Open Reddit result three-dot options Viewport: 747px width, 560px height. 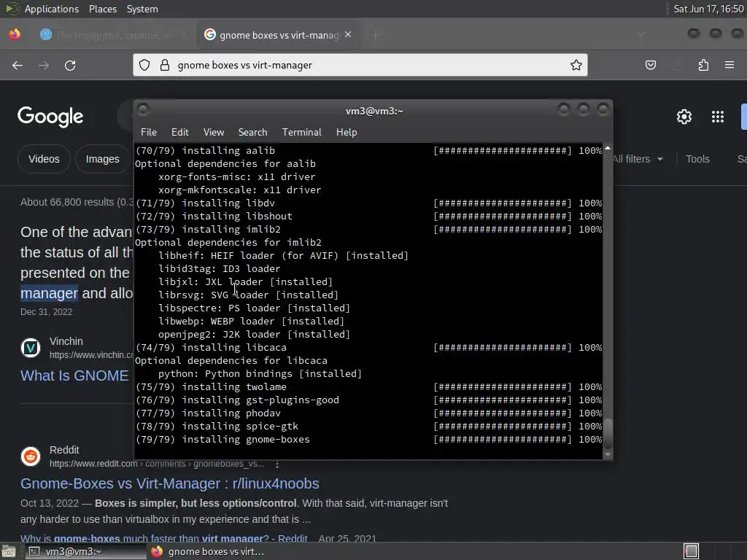coord(276,464)
